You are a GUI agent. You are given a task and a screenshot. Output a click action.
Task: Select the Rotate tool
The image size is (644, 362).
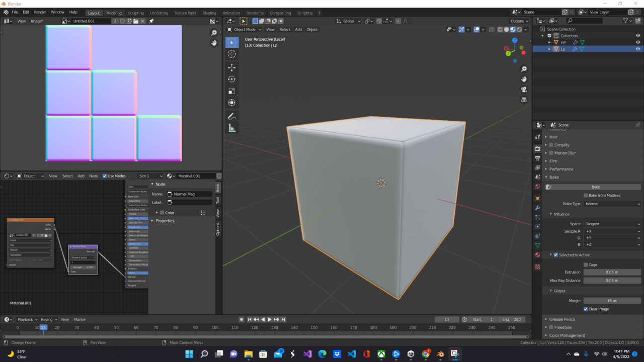(x=231, y=79)
